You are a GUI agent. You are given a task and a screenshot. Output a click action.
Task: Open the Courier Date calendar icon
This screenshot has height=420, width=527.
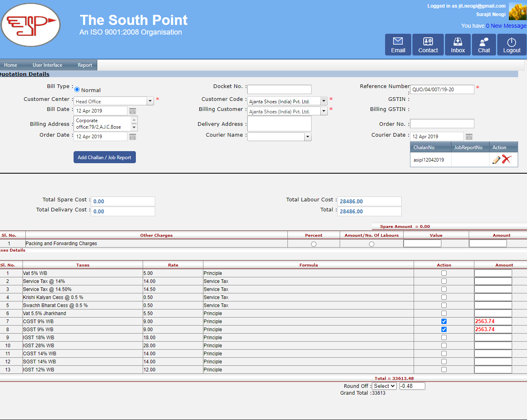469,137
